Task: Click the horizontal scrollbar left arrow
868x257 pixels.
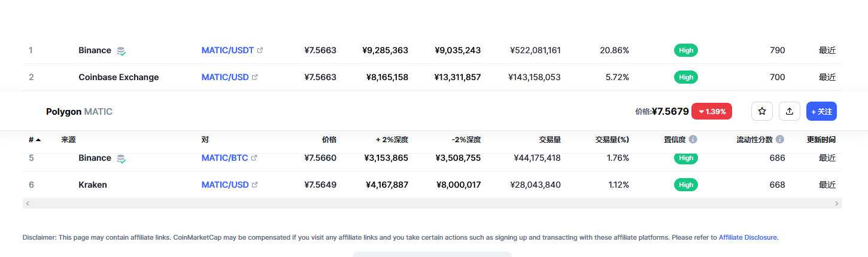Action: (28, 204)
